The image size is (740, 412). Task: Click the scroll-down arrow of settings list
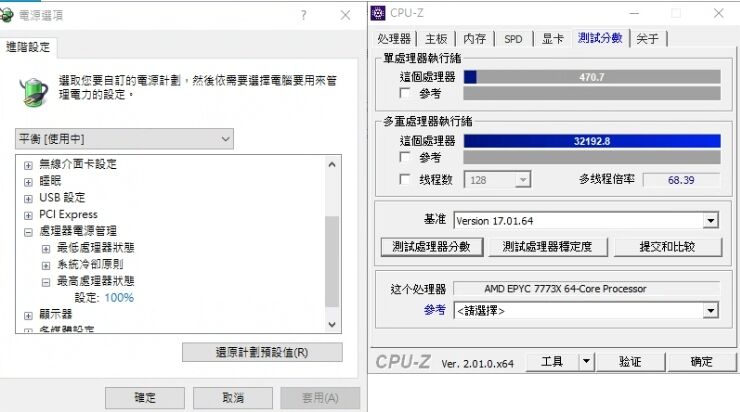point(332,324)
